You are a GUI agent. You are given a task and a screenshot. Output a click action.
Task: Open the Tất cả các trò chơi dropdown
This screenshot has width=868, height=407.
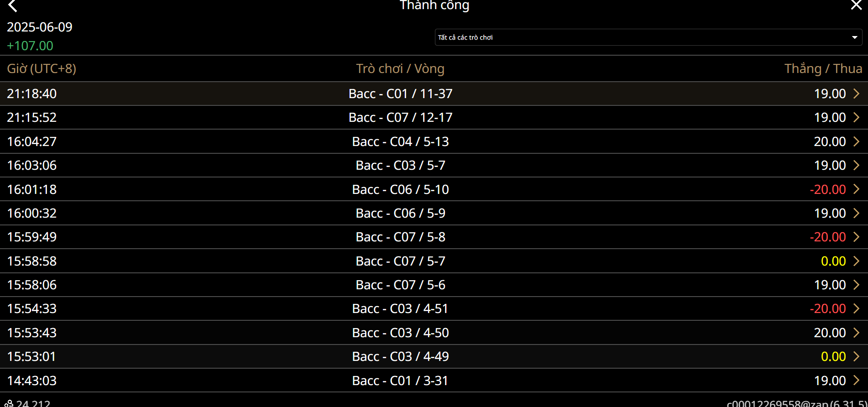pos(648,37)
